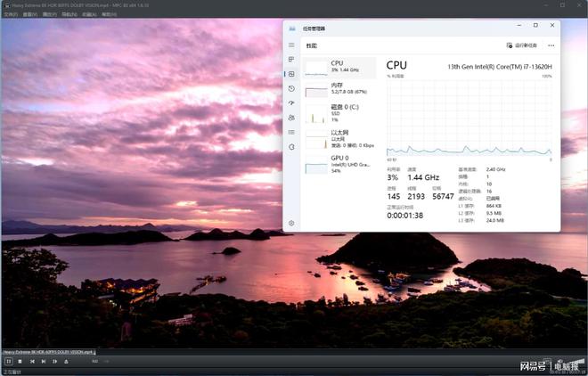Click the CPU utilization graph
This screenshot has width=588, height=376.
[x=470, y=118]
